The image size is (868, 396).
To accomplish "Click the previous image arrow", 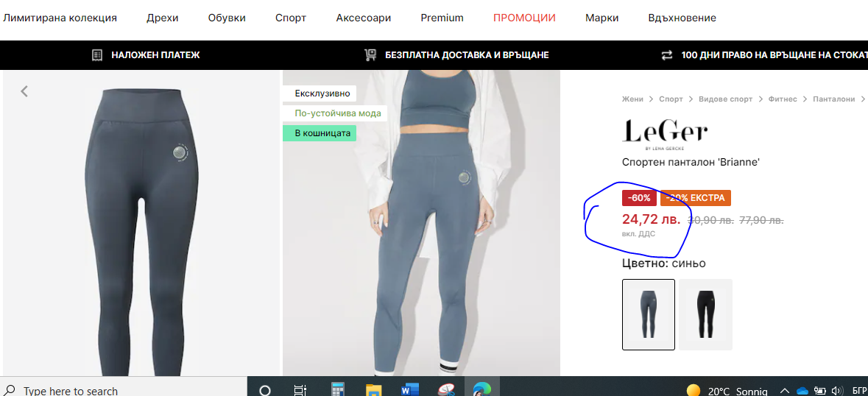I will pyautogui.click(x=24, y=91).
